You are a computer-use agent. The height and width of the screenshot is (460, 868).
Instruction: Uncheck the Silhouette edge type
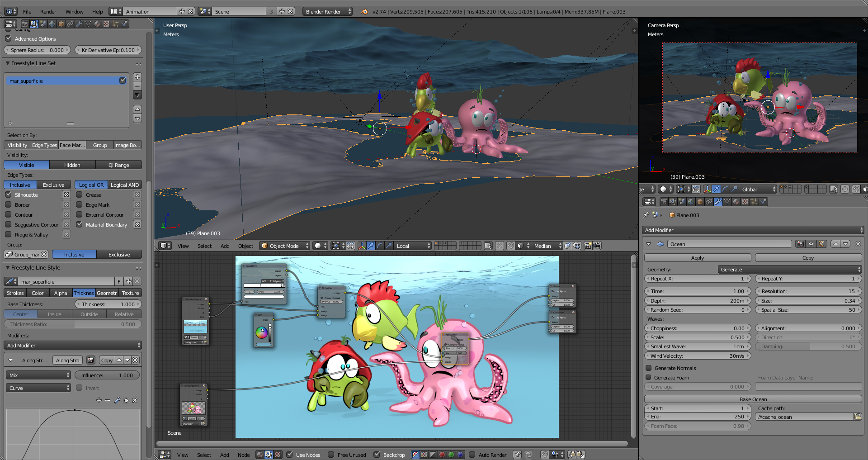pyautogui.click(x=9, y=195)
